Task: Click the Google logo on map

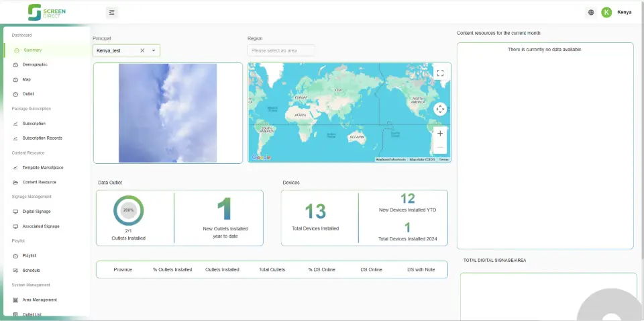Action: tap(262, 157)
